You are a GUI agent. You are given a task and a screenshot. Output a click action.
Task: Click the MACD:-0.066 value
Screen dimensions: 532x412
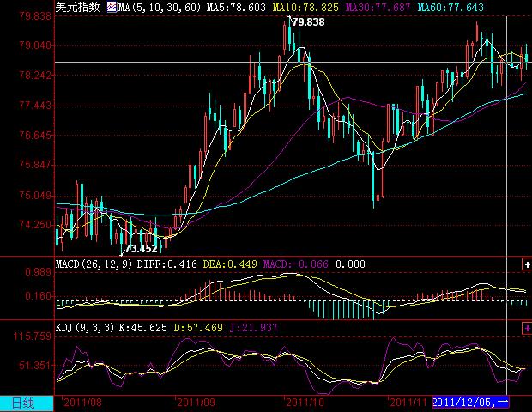[x=296, y=264]
